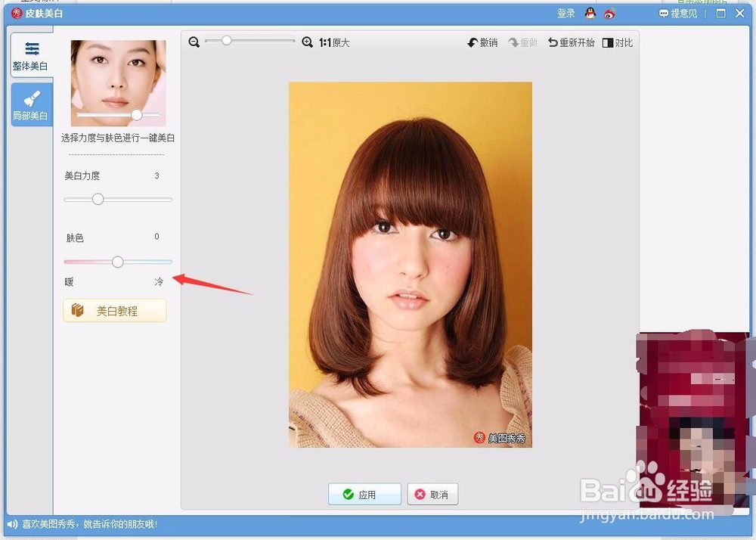This screenshot has width=756, height=540.
Task: Click 登录 to log in
Action: 565,13
